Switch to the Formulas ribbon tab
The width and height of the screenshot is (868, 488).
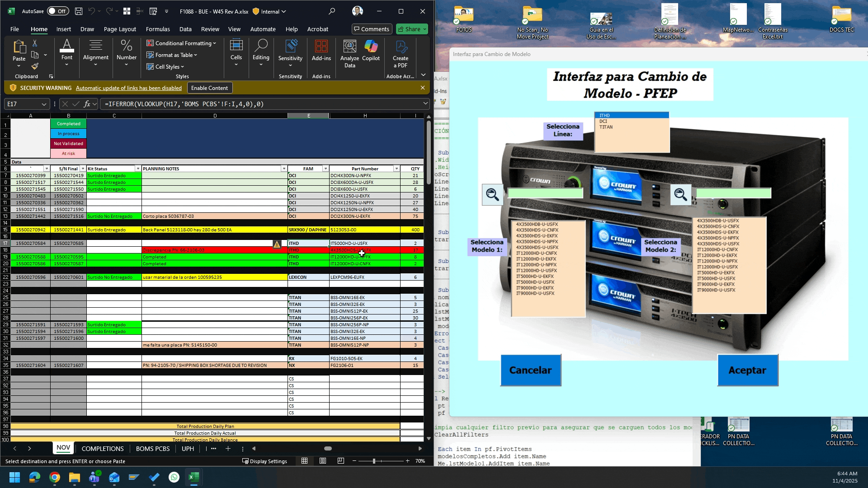[x=158, y=29]
